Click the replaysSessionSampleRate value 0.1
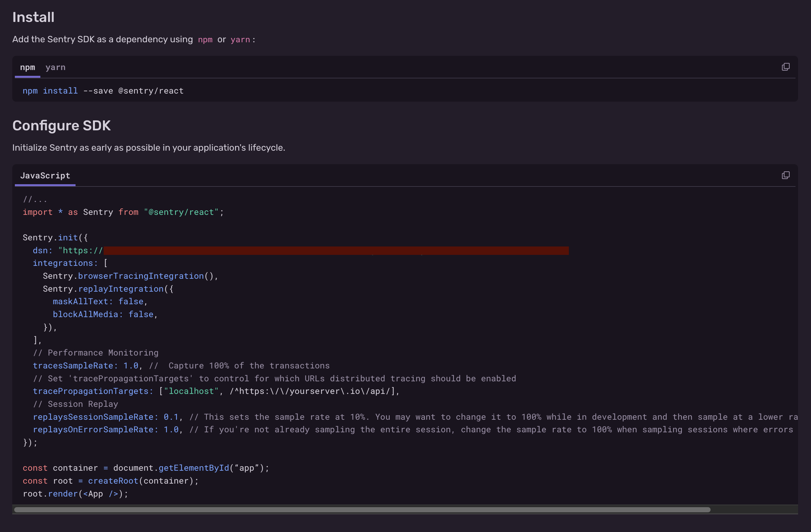This screenshot has width=811, height=532. pyautogui.click(x=171, y=417)
